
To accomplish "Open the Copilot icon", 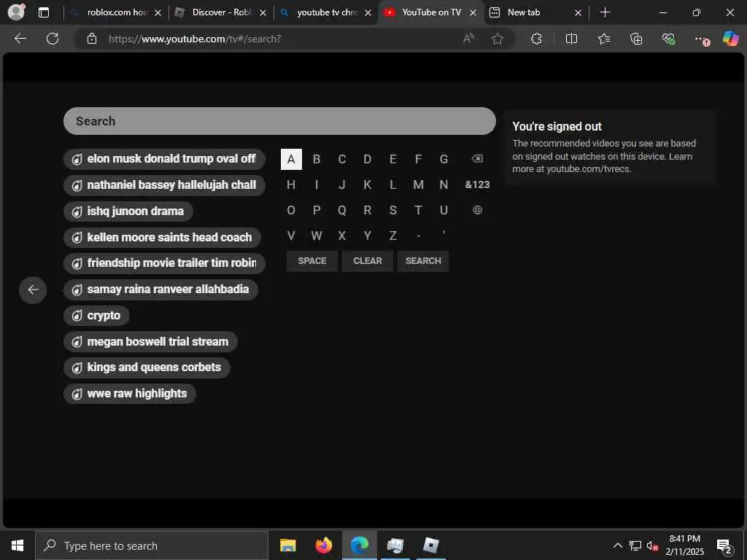I will (730, 39).
